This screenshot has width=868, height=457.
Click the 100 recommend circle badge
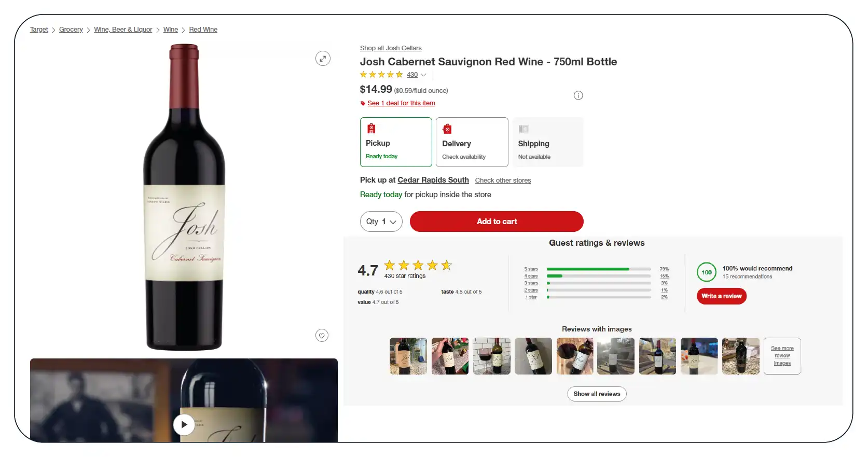pos(706,272)
